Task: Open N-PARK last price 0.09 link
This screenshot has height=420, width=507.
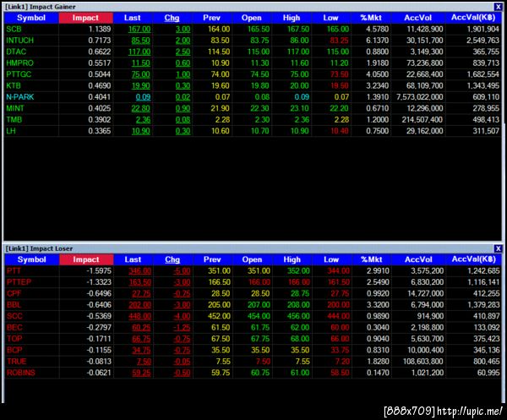Action: (144, 97)
